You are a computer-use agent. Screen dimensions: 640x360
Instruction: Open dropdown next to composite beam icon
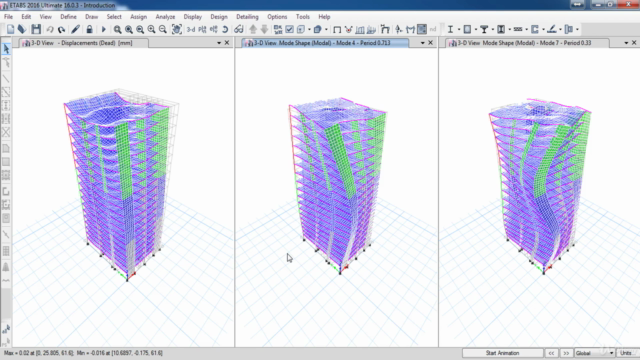pyautogui.click(x=493, y=29)
